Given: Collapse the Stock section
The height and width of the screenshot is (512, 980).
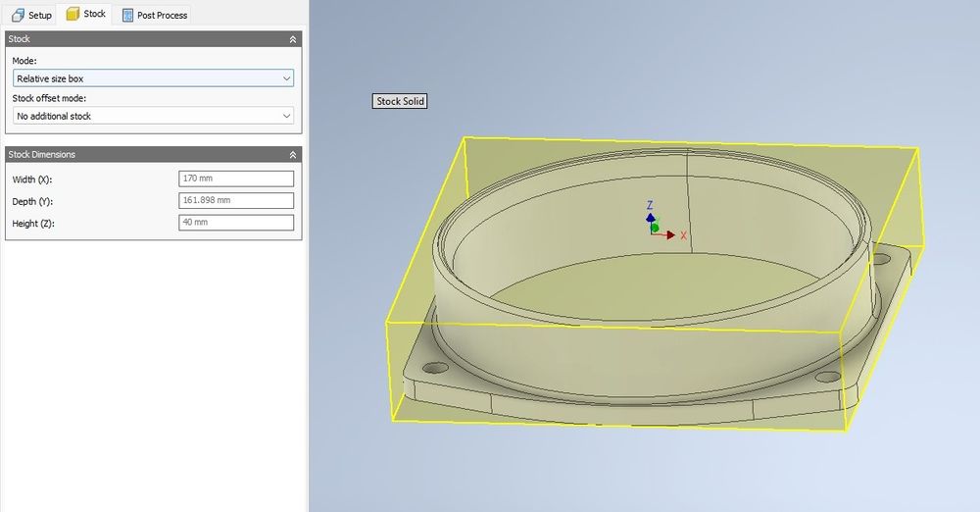Looking at the screenshot, I should tap(292, 39).
